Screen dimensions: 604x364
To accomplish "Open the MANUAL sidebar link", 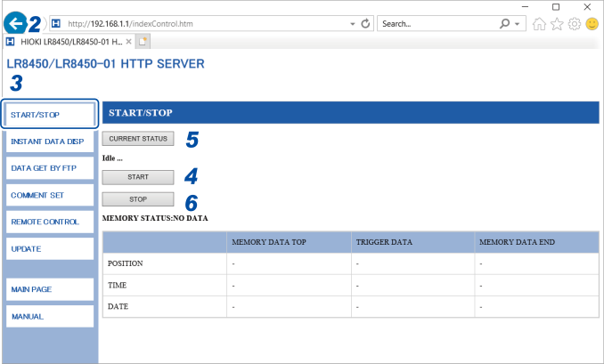I will pyautogui.click(x=50, y=316).
